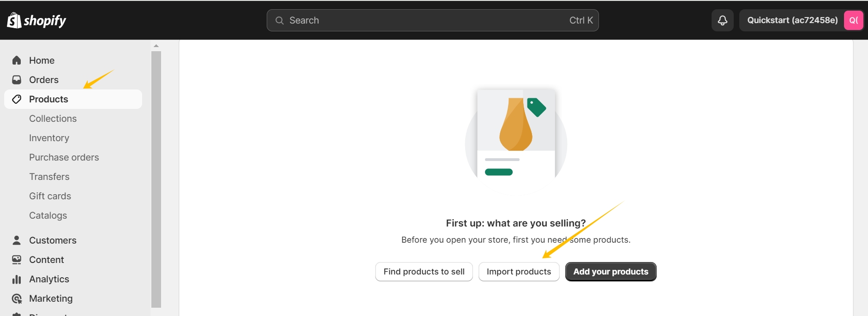The width and height of the screenshot is (868, 316).
Task: Go to Inventory page
Action: click(49, 138)
